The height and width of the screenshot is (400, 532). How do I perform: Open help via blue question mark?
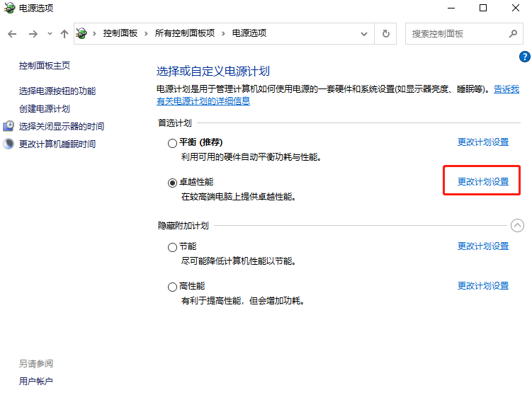pos(525,57)
